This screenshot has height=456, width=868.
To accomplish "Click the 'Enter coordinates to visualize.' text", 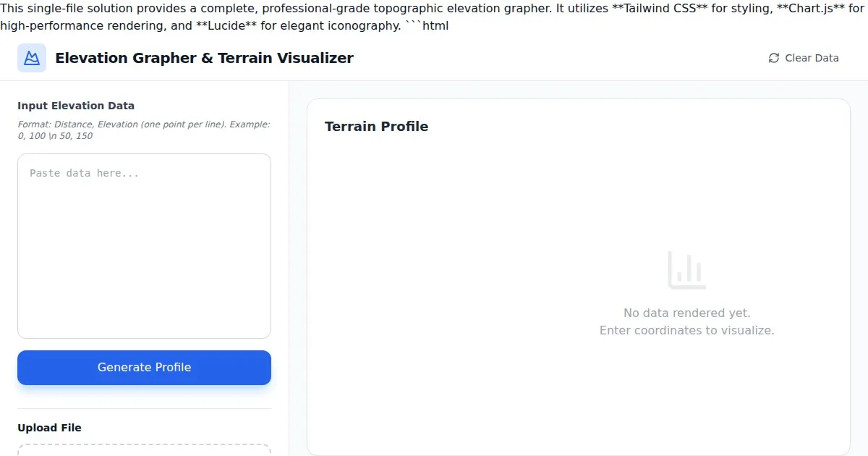I will click(x=686, y=330).
